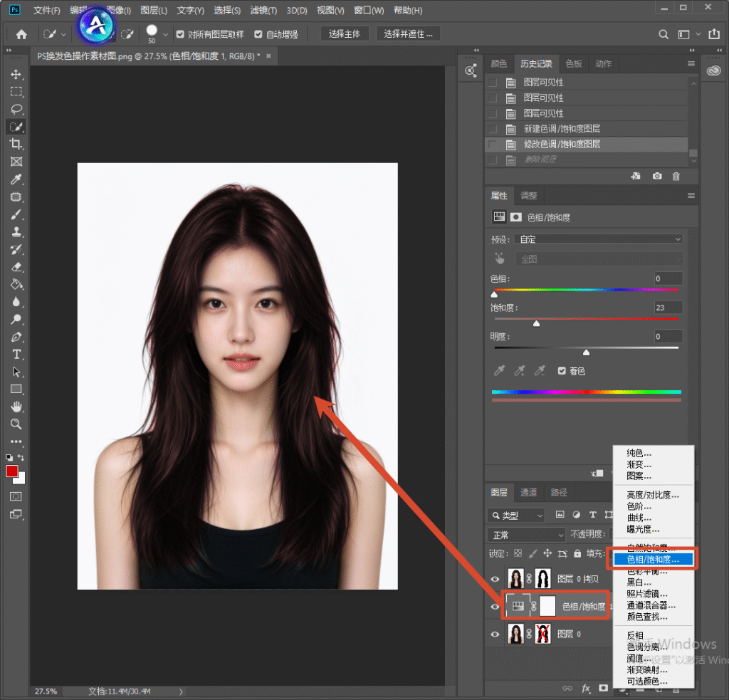
Task: Pick the Eyedropper tool in the toolbar
Action: pyautogui.click(x=16, y=179)
